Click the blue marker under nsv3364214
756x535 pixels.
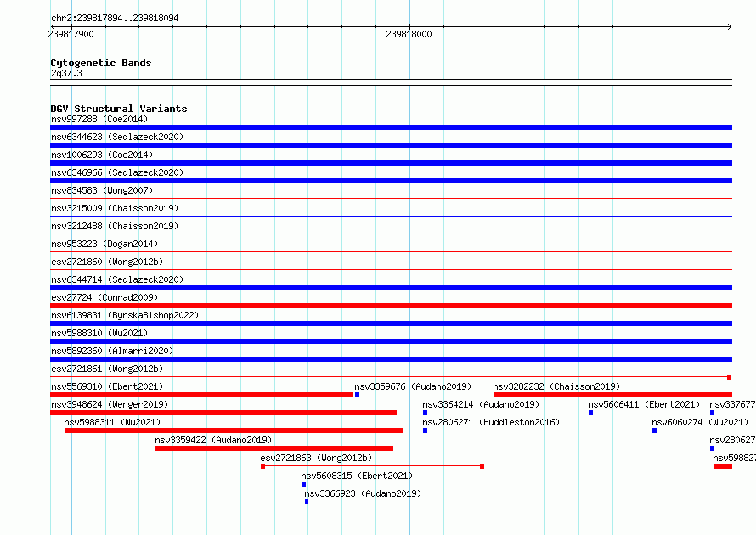pos(426,413)
